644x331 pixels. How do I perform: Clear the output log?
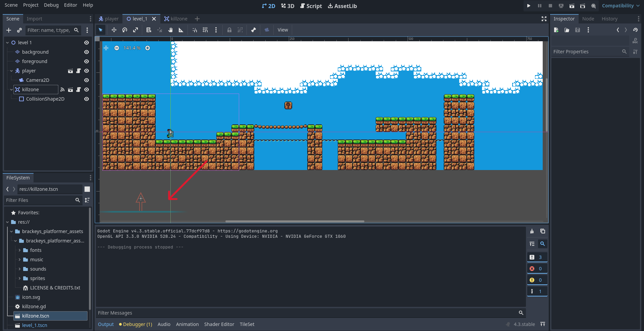[x=532, y=231]
